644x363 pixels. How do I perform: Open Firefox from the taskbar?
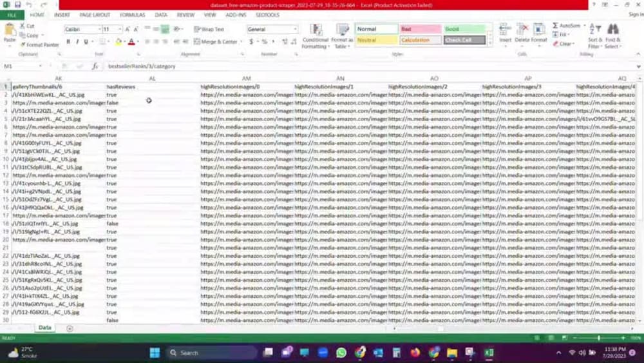click(415, 353)
